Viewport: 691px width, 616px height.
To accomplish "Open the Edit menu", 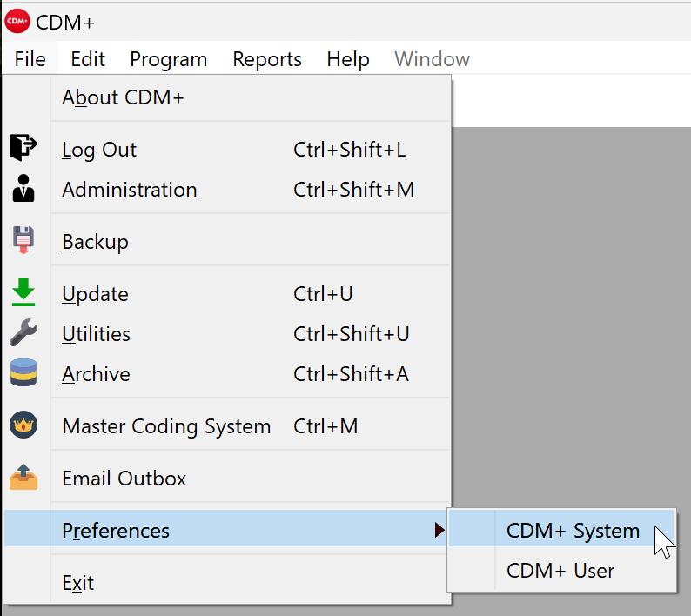I will 88,59.
